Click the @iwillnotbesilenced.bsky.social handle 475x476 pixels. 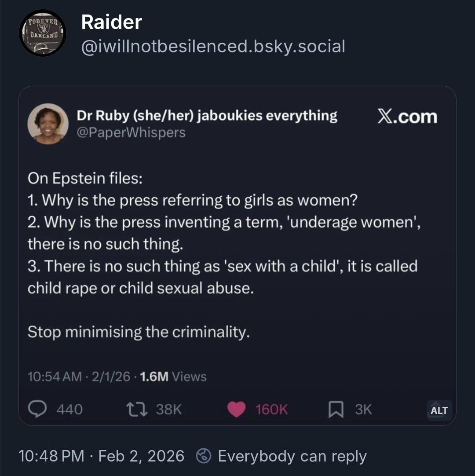point(213,46)
